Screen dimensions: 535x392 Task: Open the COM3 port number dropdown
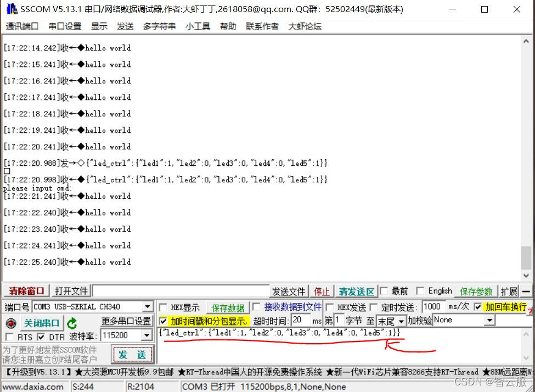point(148,307)
